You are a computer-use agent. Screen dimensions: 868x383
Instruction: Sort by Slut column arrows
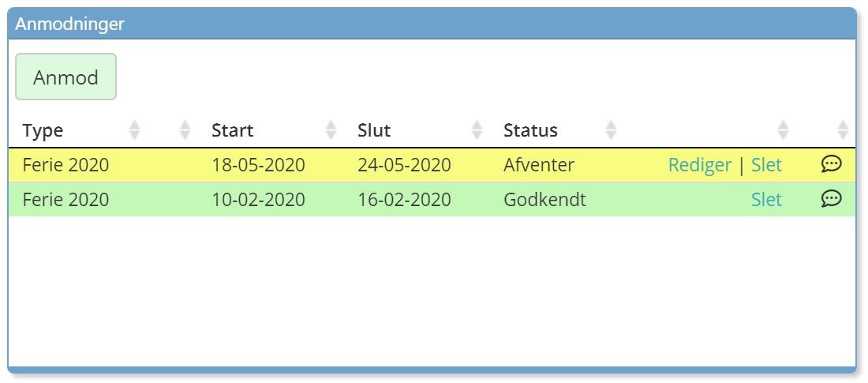pos(477,130)
